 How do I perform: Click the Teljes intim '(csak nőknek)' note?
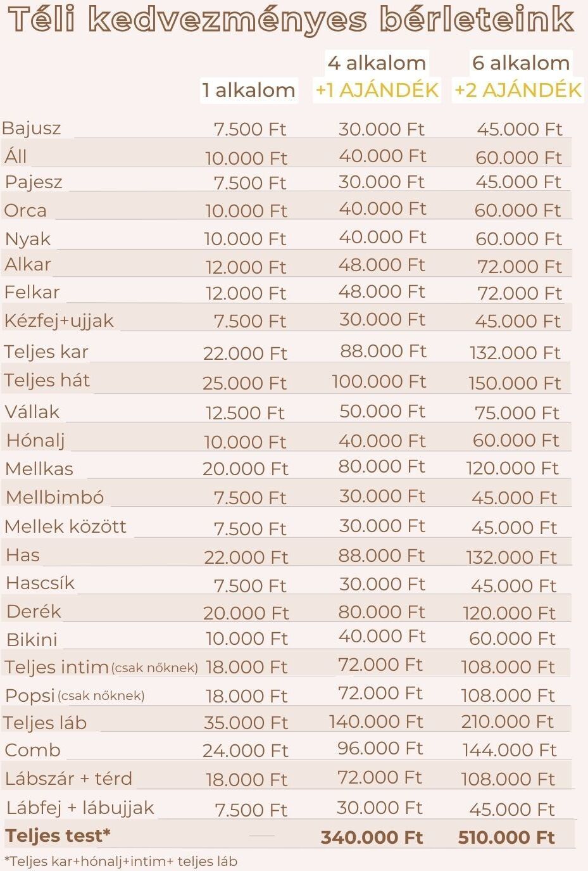coord(154,668)
